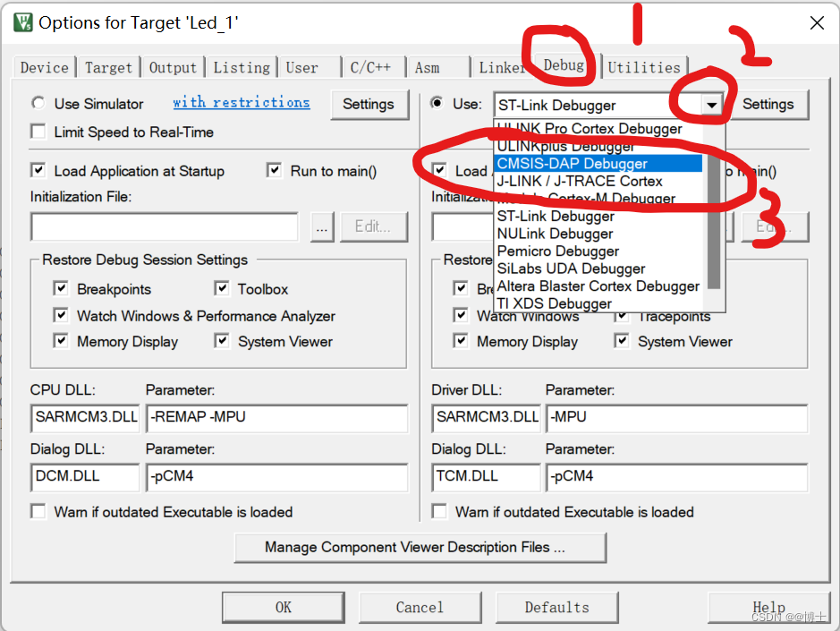Click simulator -pCM4 parameter field
This screenshot has height=631, width=840.
(x=276, y=476)
